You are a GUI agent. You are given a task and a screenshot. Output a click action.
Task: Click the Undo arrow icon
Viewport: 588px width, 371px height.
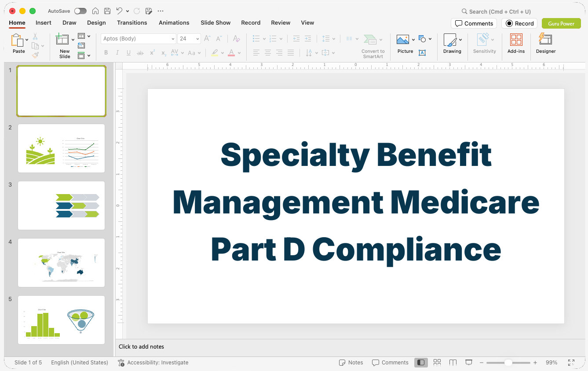(x=119, y=11)
